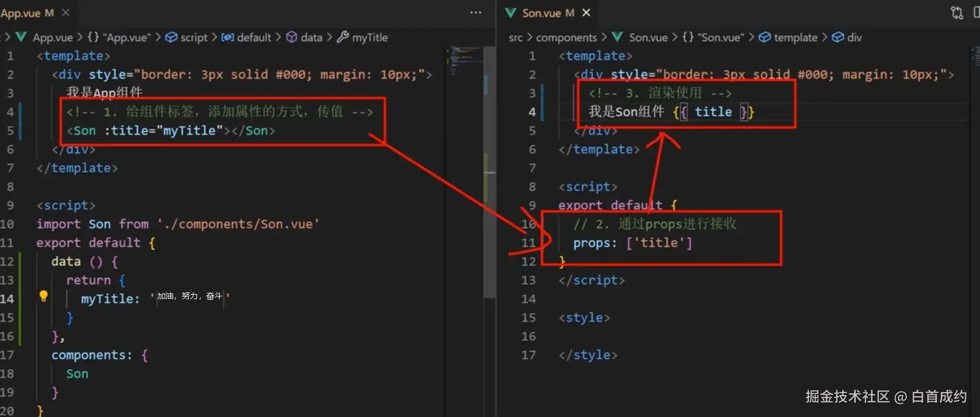Screen dimensions: 980x417
Task: Click the template cube icon in right breadcrumb
Action: coord(765,37)
